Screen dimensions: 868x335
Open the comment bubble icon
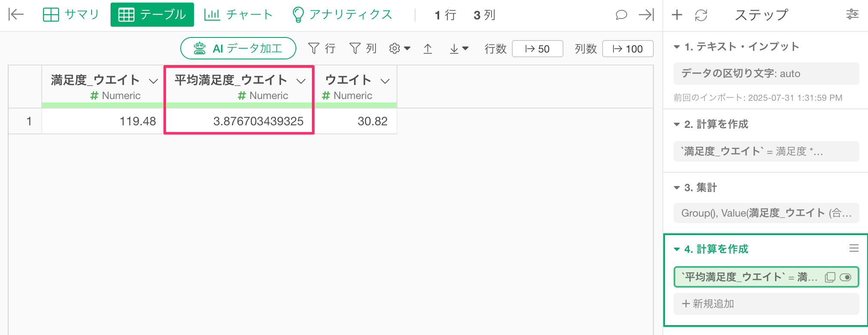621,15
